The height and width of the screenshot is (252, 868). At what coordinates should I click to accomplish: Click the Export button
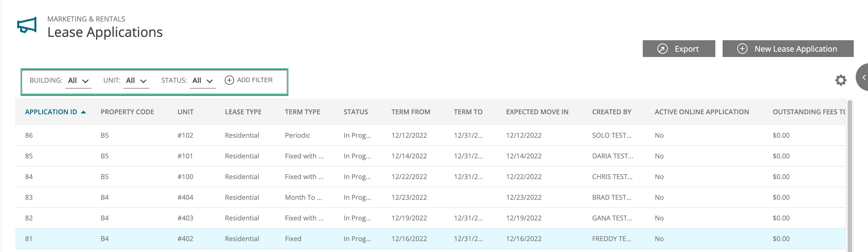[x=678, y=49]
